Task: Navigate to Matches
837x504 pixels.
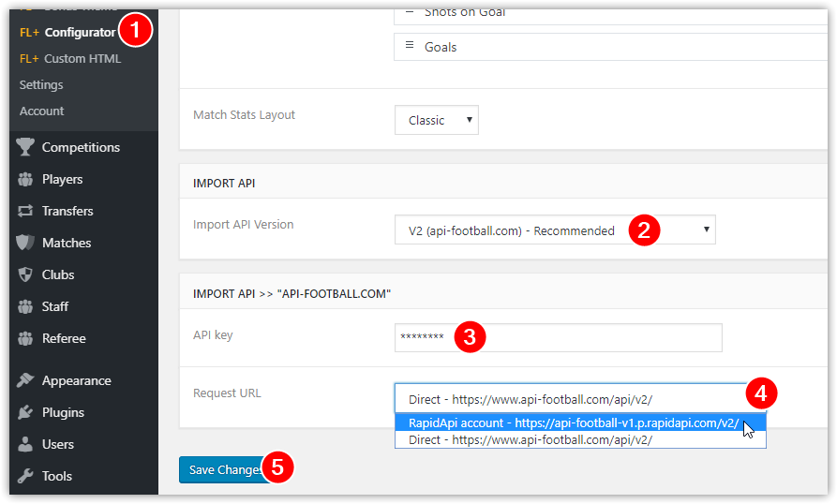Action: [67, 243]
